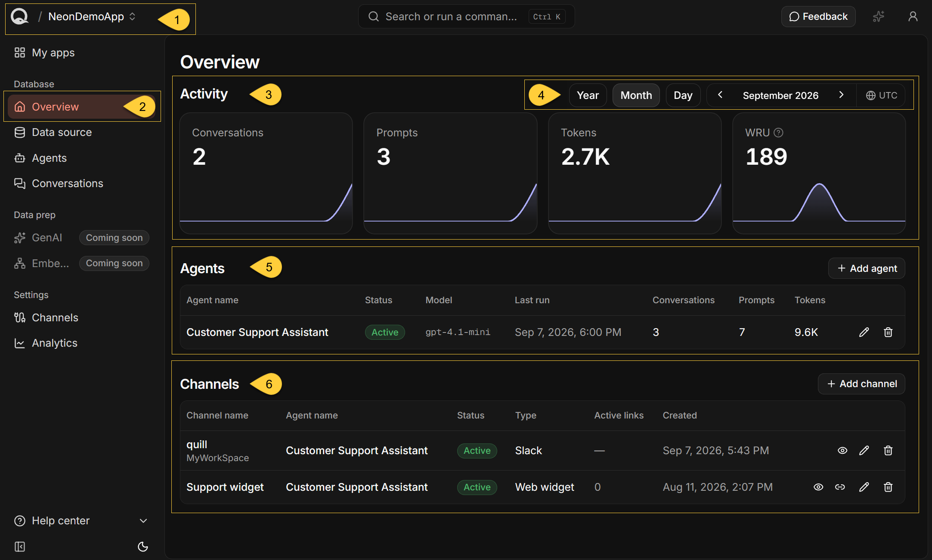
Task: Open the Support widget channel name
Action: pyautogui.click(x=225, y=487)
